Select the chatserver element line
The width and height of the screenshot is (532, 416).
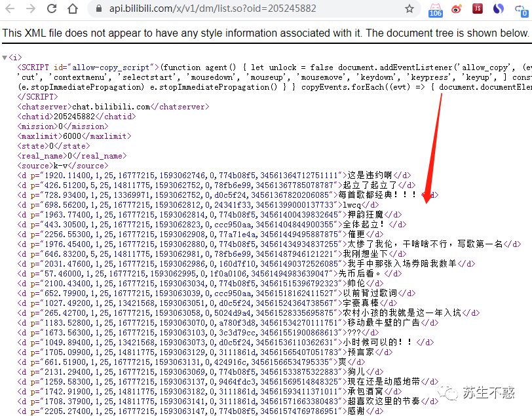tap(113, 107)
